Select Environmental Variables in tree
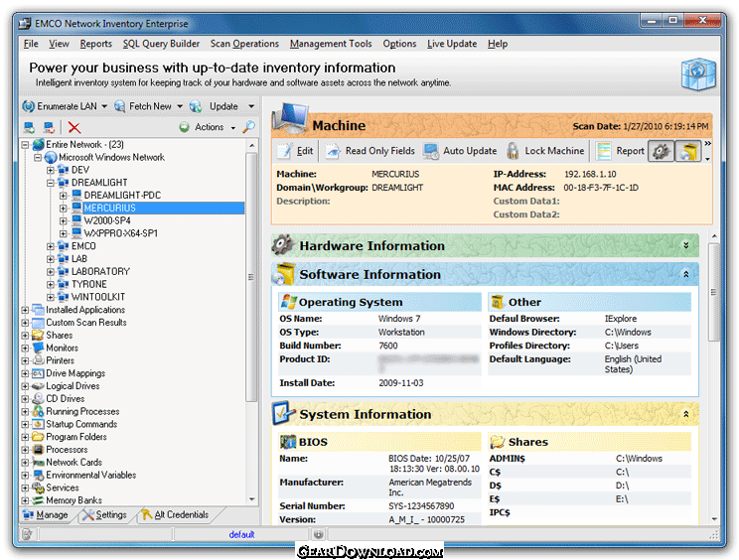This screenshot has height=560, width=739. click(91, 476)
